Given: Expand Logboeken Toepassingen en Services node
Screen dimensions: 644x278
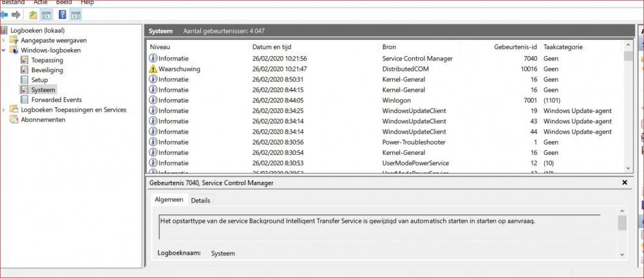Looking at the screenshot, I should pyautogui.click(x=5, y=110).
